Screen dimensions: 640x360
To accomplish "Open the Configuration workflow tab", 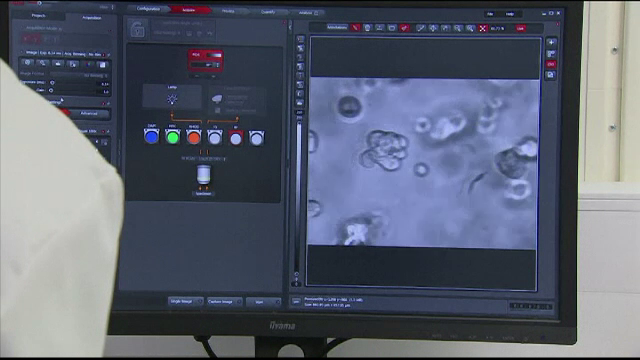I will (148, 9).
